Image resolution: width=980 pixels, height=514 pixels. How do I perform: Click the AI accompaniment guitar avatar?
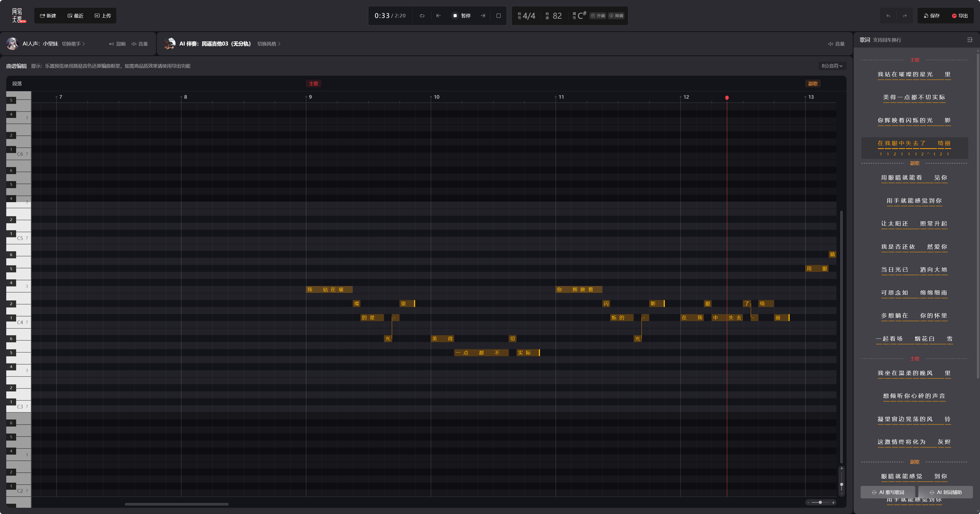click(x=169, y=44)
